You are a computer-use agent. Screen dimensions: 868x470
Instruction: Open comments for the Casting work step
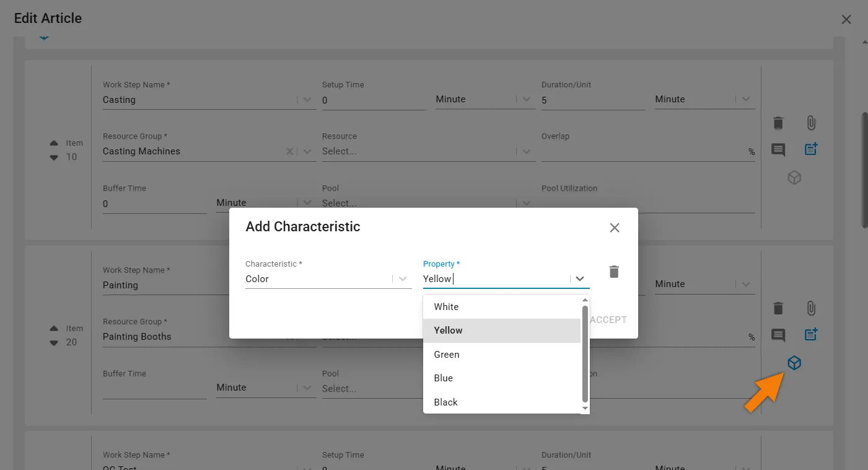(x=778, y=149)
